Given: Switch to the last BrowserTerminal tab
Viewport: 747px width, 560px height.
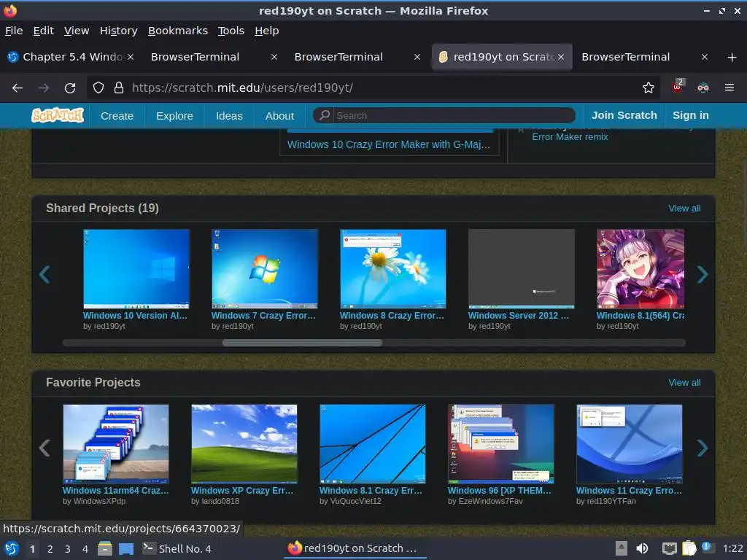Looking at the screenshot, I should click(643, 57).
